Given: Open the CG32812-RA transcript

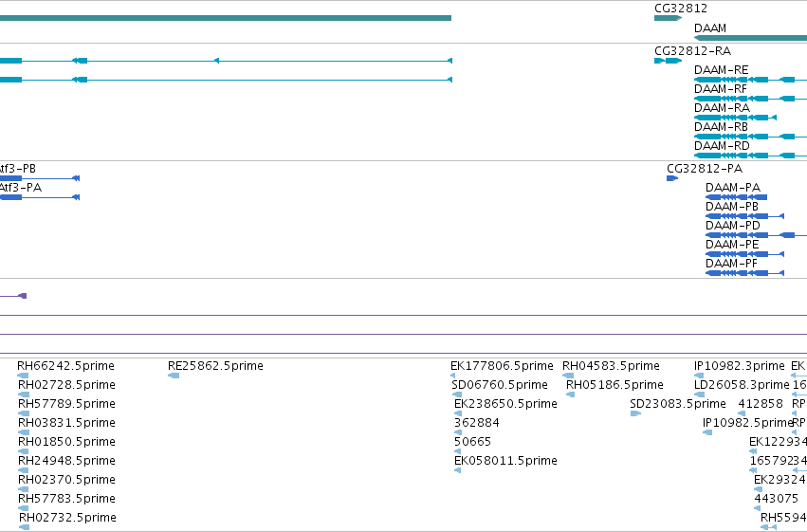Looking at the screenshot, I should click(692, 51).
